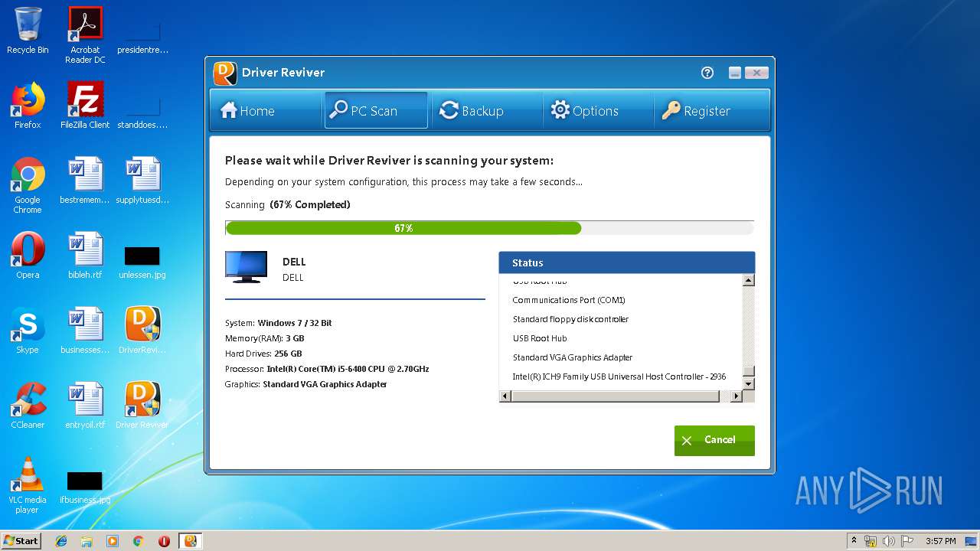This screenshot has width=980, height=551.
Task: Select the bestremem Word document icon
Action: pos(85,181)
